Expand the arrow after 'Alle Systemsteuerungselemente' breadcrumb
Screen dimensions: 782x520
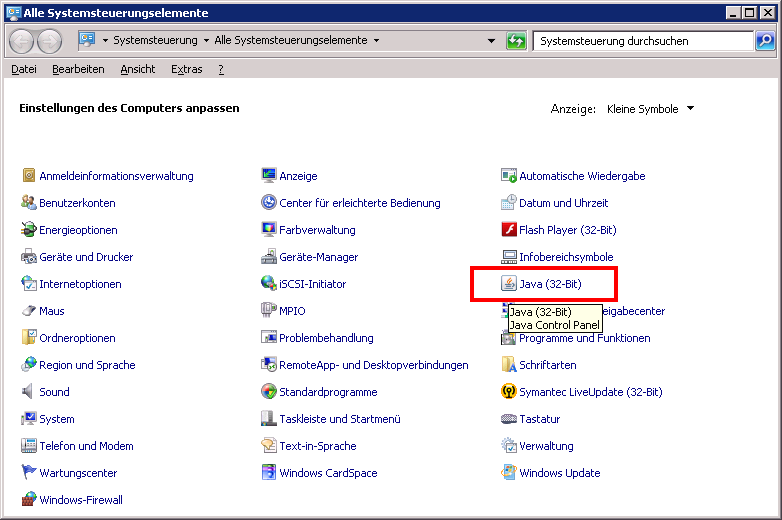coord(376,41)
